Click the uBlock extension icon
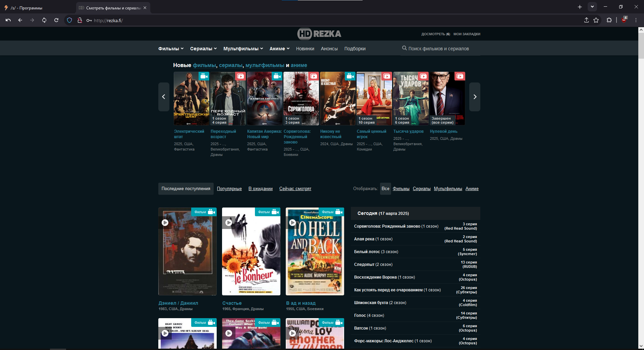The width and height of the screenshot is (644, 350). coord(624,19)
